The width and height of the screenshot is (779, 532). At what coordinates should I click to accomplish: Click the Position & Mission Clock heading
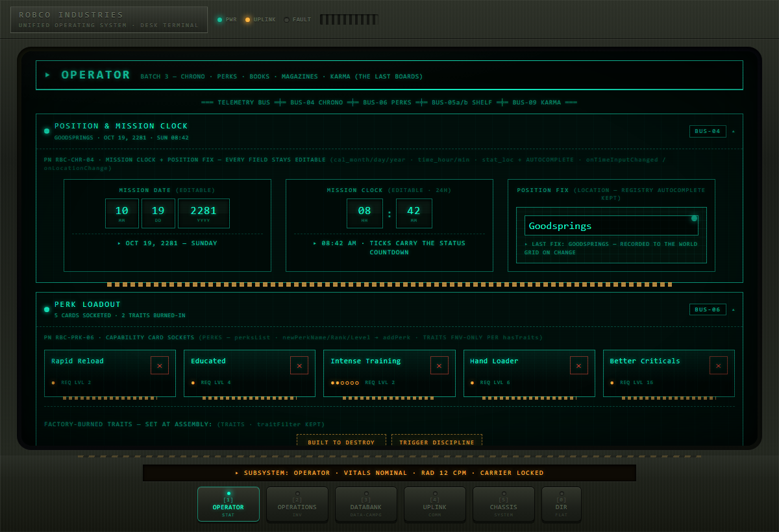tap(121, 126)
